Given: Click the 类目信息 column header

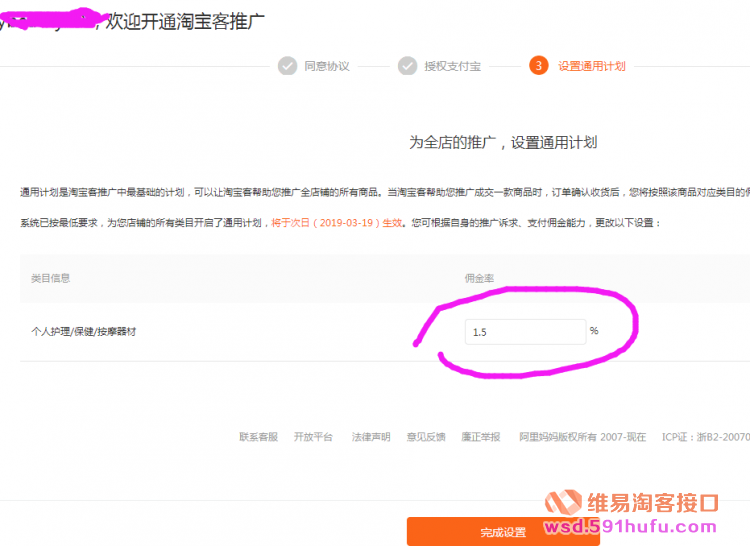Looking at the screenshot, I should (51, 278).
